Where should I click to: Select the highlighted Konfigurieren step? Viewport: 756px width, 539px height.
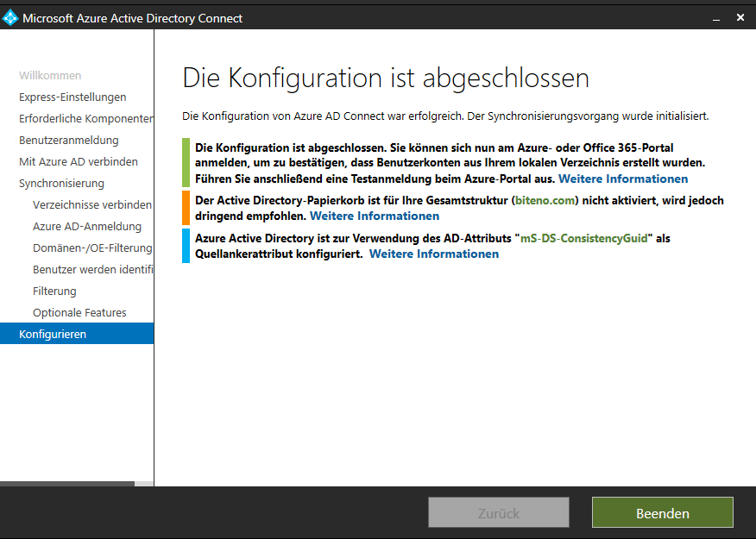tap(77, 334)
